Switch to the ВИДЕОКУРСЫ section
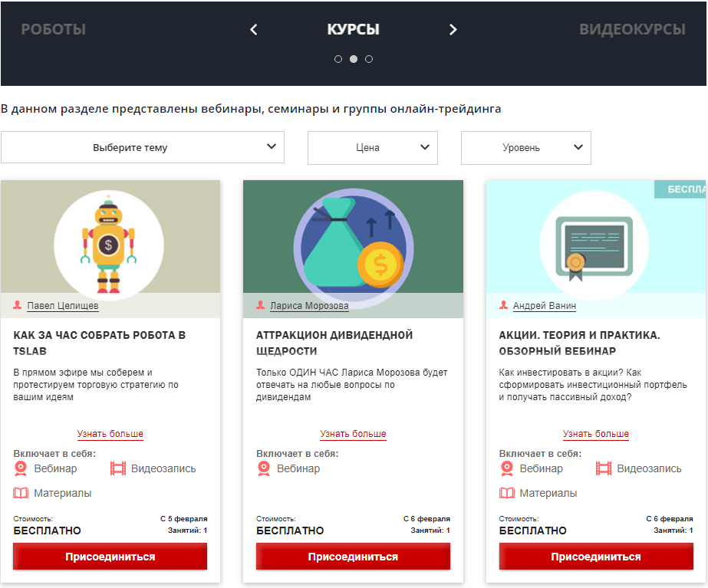 point(634,29)
